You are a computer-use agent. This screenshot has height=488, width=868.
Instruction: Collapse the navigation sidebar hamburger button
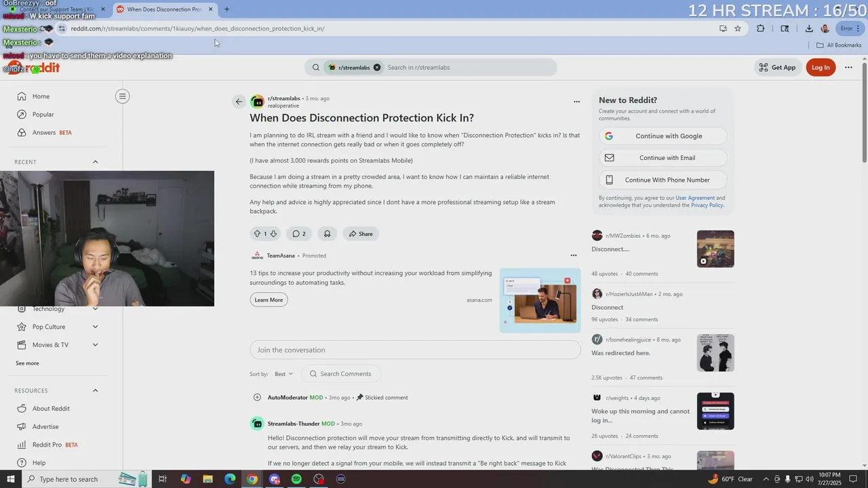[123, 96]
